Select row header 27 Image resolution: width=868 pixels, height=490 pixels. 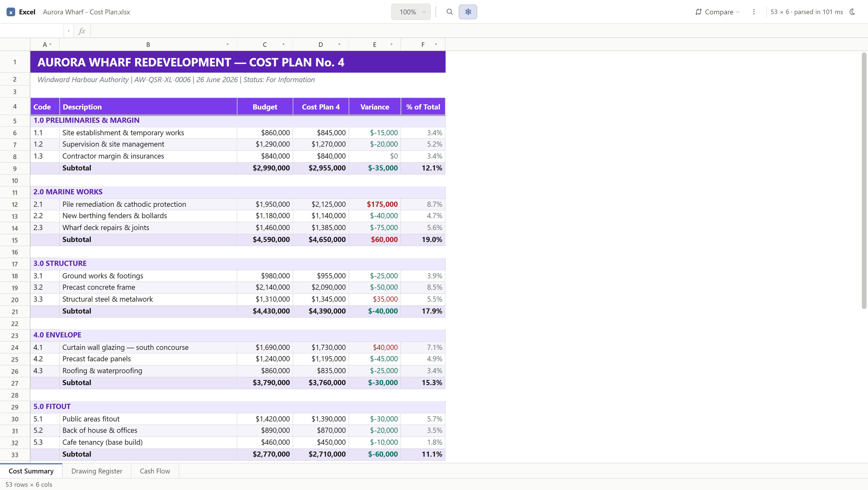(15, 383)
